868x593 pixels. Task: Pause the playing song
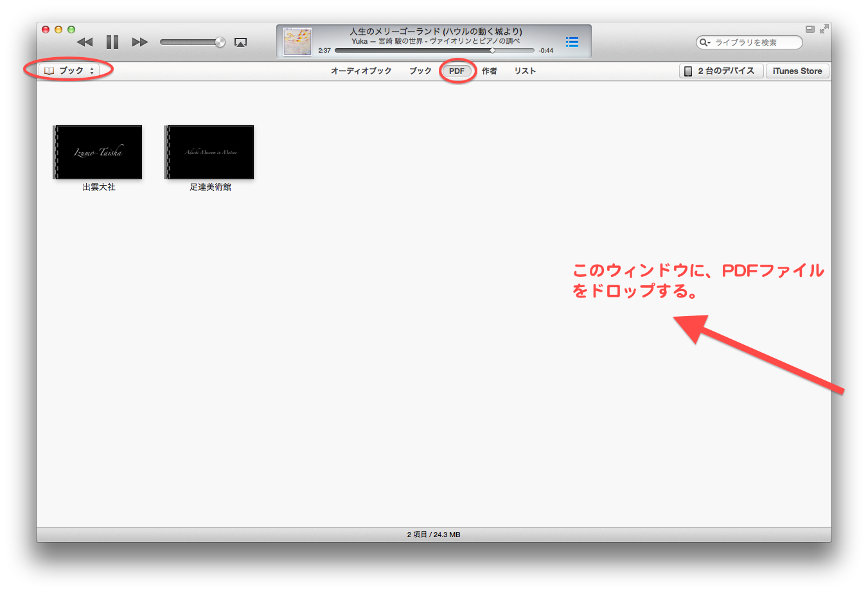click(x=112, y=42)
